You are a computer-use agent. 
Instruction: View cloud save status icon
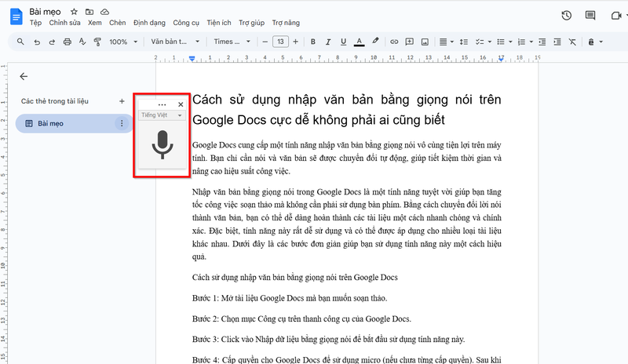tap(104, 12)
